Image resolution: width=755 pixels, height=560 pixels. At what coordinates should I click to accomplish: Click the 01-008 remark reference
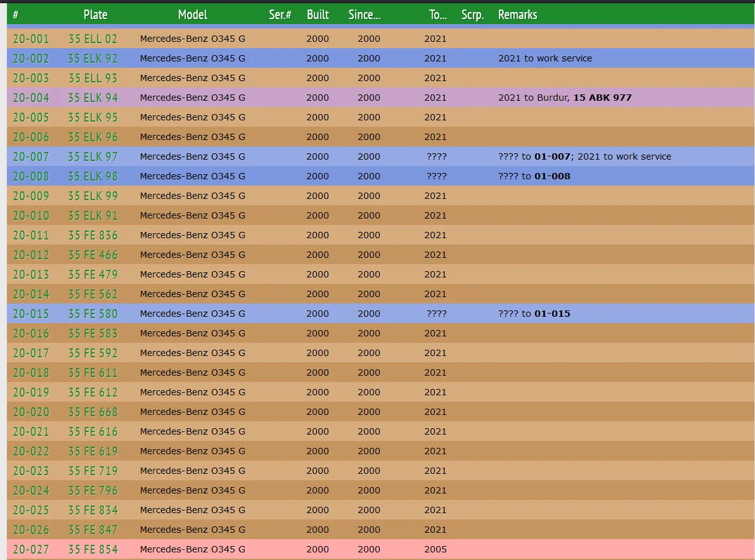[552, 176]
